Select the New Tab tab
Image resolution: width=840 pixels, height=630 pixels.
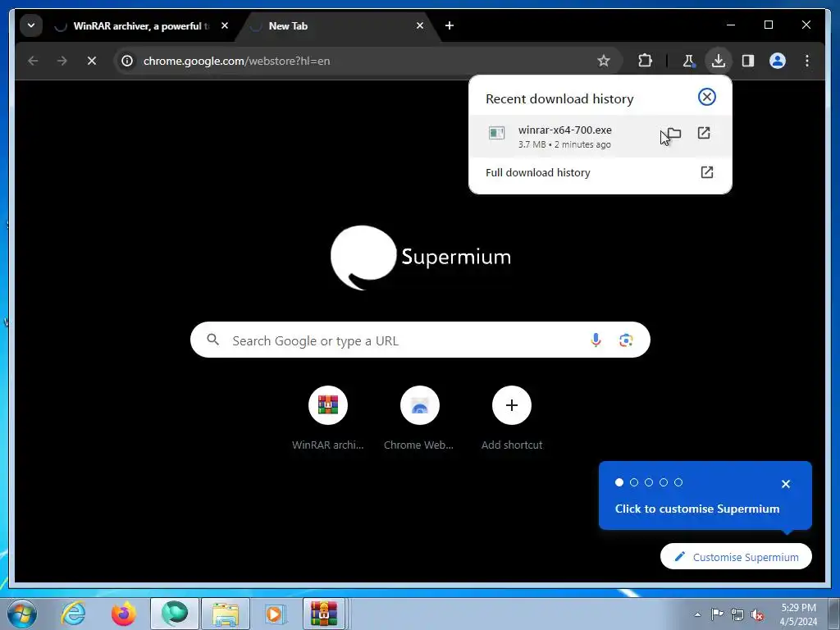(x=336, y=25)
